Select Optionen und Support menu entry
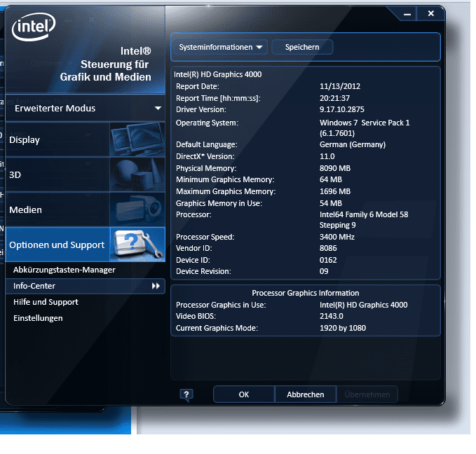The width and height of the screenshot is (476, 454). [x=57, y=245]
